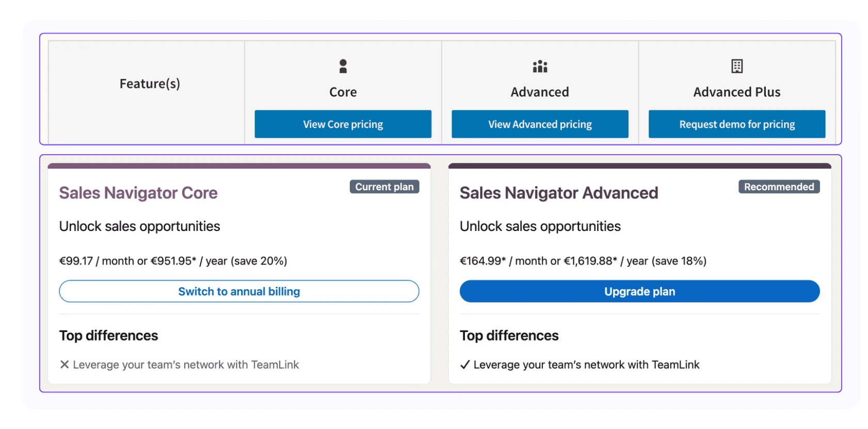Click the checkmark beside TeamLink in Advanced

(x=465, y=365)
